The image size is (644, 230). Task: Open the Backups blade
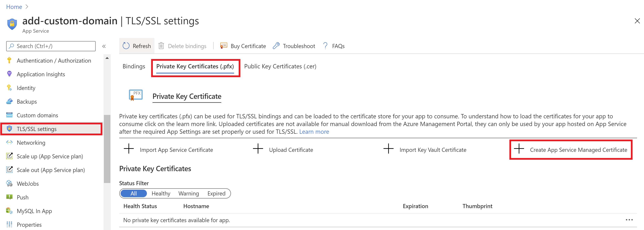[27, 101]
